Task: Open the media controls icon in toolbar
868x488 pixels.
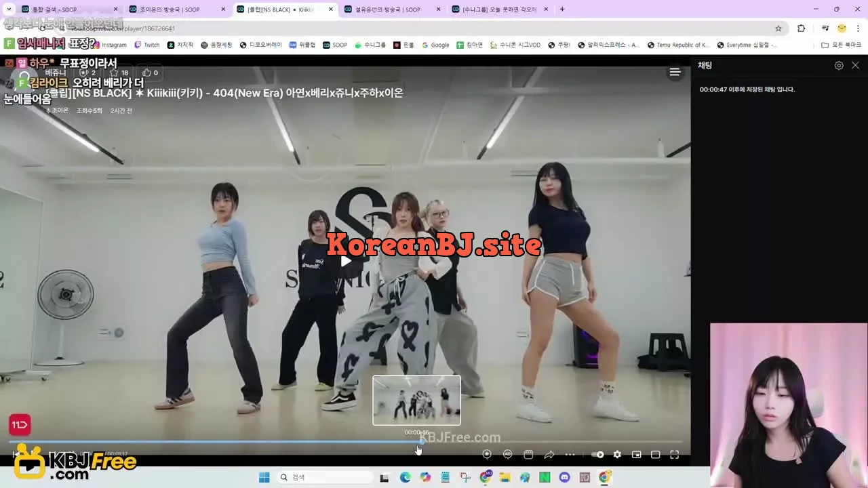Action: pos(825,28)
